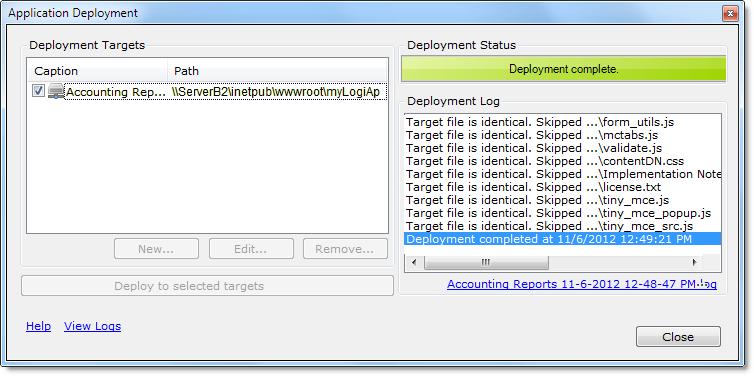The height and width of the screenshot is (376, 754).
Task: Click the log's right scroll arrow
Action: [694, 263]
